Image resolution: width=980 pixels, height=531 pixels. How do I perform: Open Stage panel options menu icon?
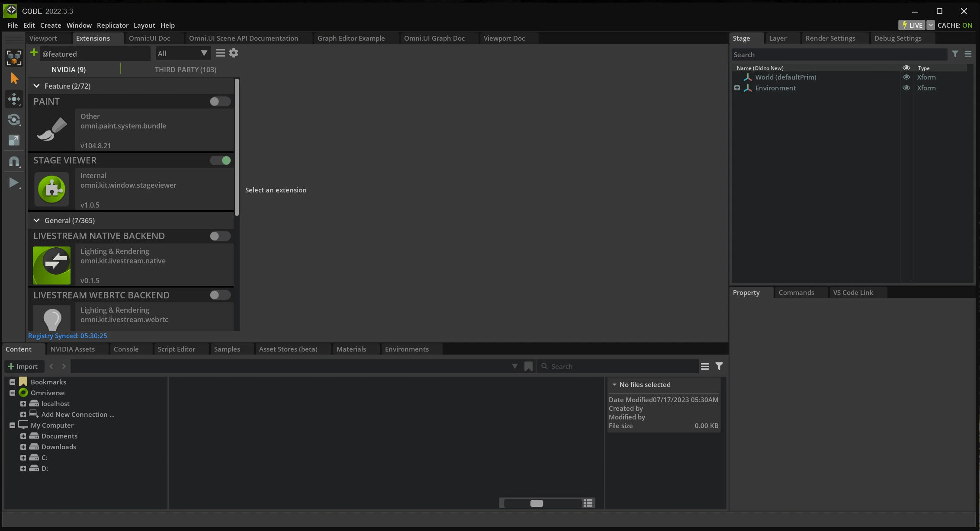tap(968, 54)
